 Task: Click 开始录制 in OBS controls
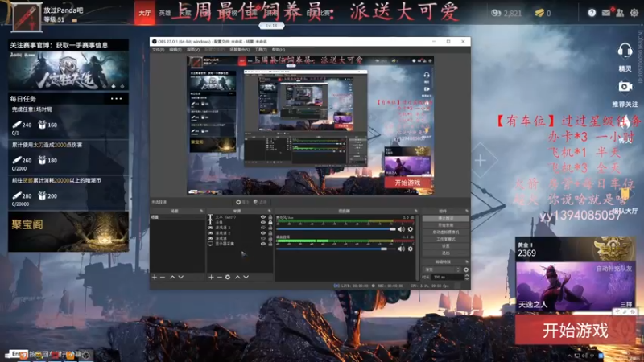tap(446, 225)
